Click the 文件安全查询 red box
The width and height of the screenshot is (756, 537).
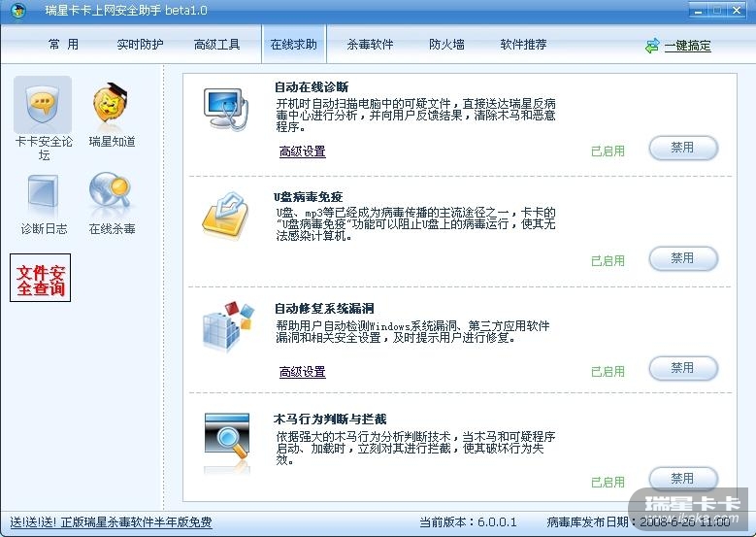[x=41, y=278]
